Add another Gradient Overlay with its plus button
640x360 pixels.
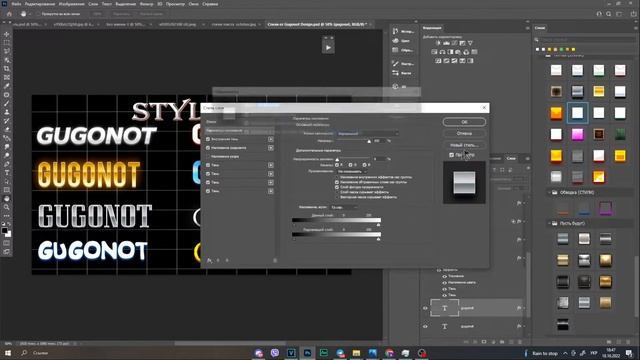pyautogui.click(x=271, y=148)
